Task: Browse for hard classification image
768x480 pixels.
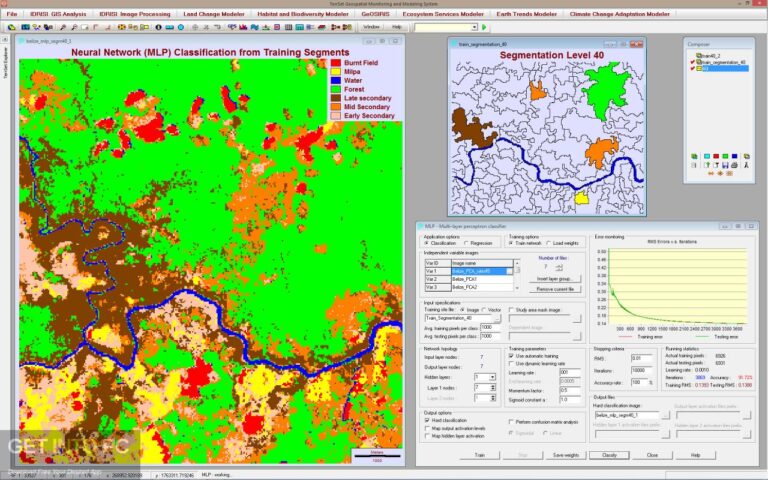Action: point(665,415)
